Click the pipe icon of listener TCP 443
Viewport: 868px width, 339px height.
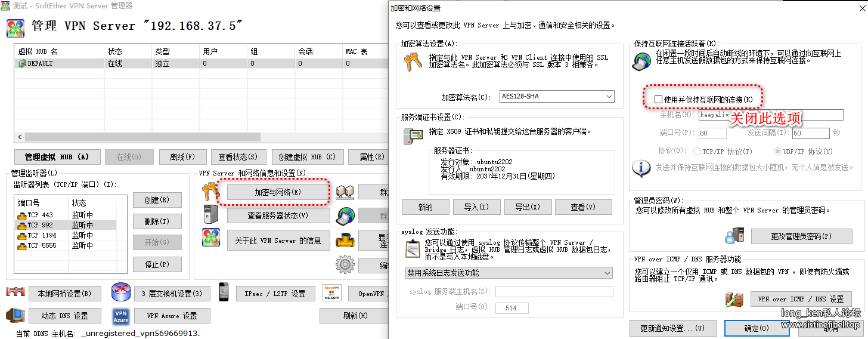(21, 215)
